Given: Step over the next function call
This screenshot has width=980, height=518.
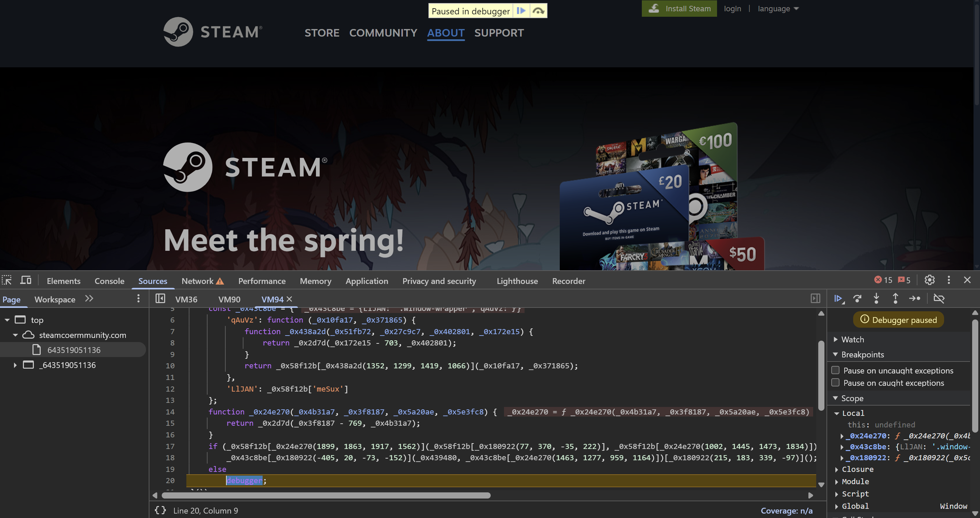Looking at the screenshot, I should (858, 299).
